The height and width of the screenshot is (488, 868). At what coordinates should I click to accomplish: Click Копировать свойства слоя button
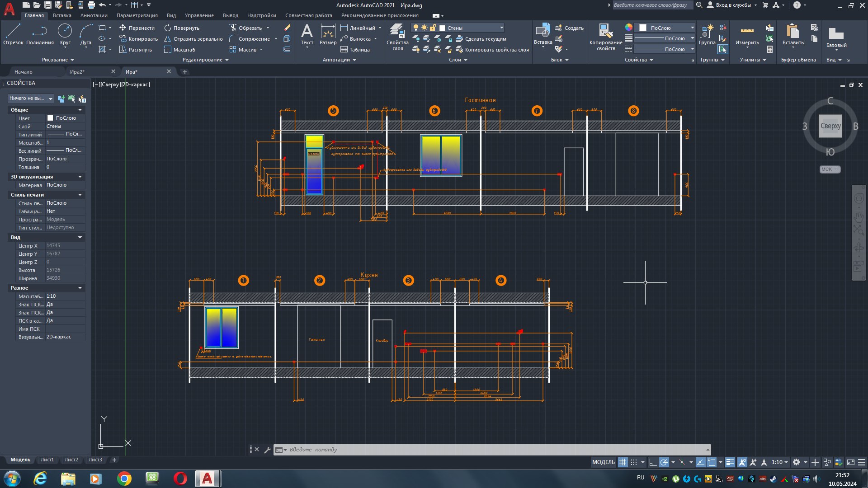tap(492, 50)
